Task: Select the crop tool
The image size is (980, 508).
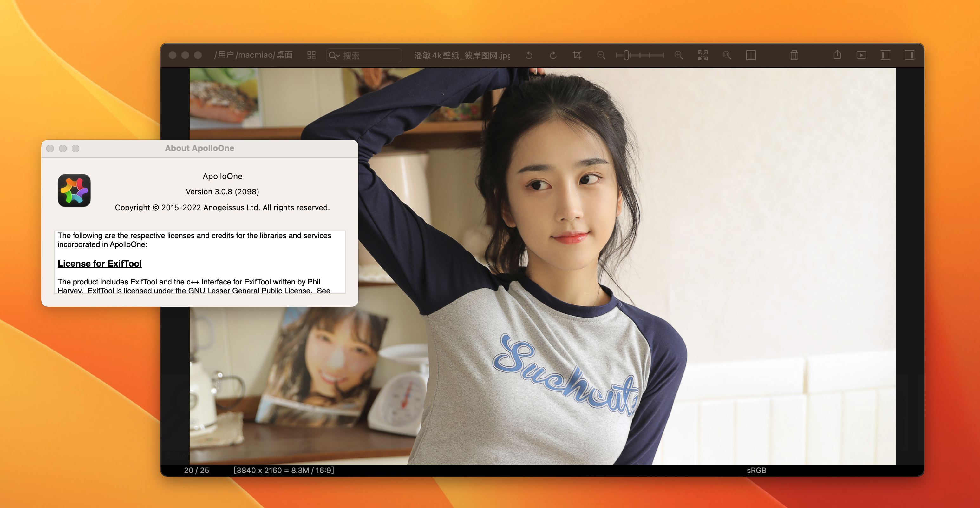Action: pyautogui.click(x=577, y=56)
